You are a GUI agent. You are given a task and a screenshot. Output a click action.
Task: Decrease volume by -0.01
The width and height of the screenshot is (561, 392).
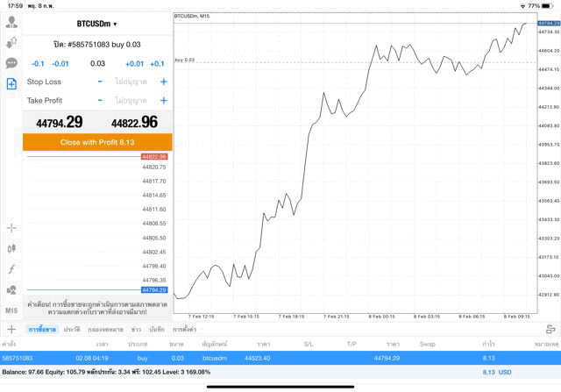(x=60, y=63)
